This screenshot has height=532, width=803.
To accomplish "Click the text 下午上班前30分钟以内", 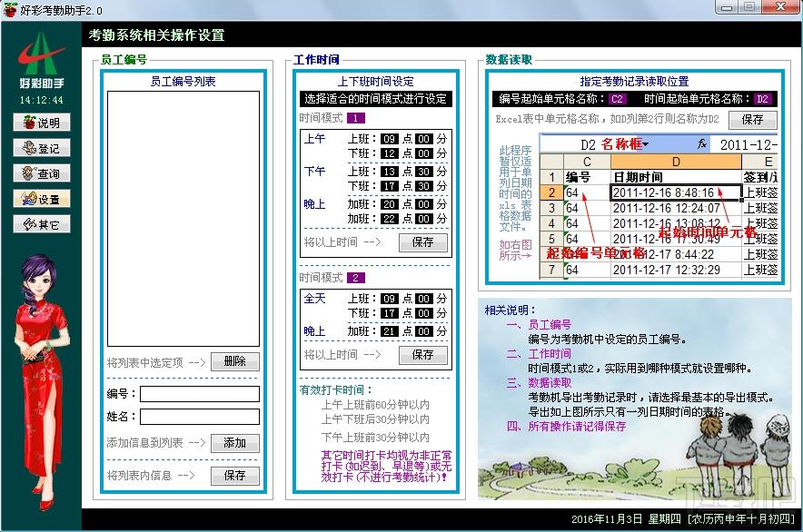I will pos(375,438).
